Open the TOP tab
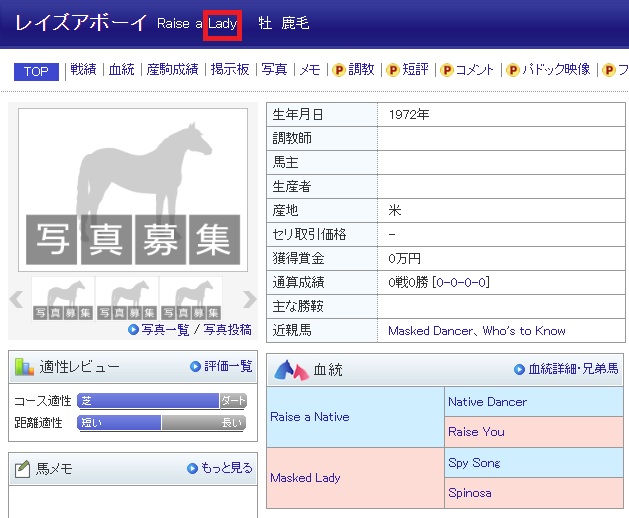Screen dimensions: 629x518 click(x=36, y=71)
